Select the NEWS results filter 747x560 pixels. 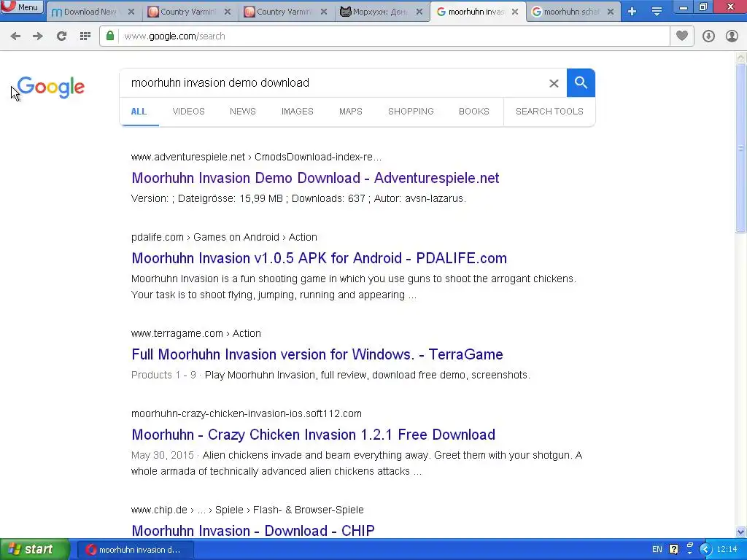pos(242,112)
